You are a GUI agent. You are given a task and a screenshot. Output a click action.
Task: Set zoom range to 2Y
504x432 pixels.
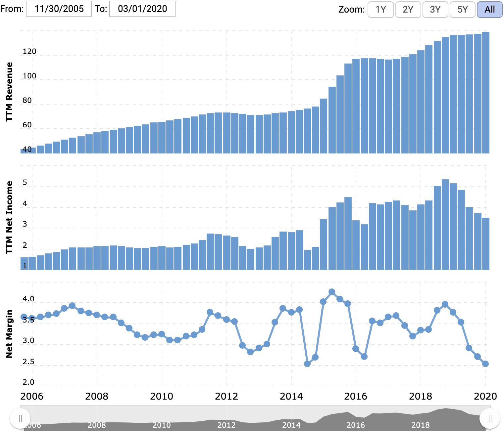(408, 9)
